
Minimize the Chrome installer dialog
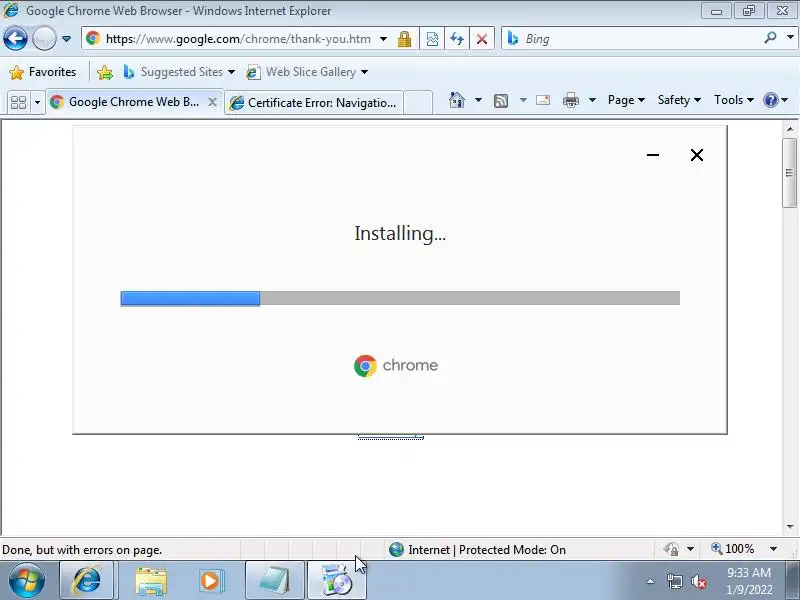(x=653, y=155)
